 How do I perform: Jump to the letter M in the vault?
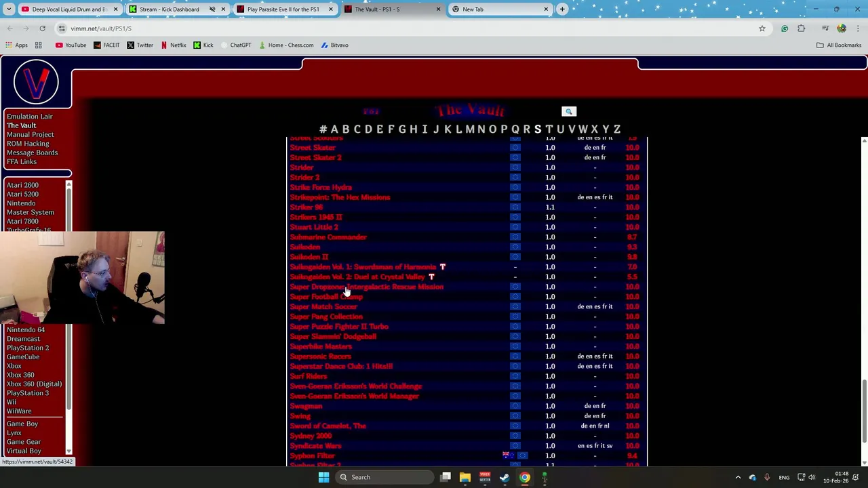pyautogui.click(x=469, y=129)
